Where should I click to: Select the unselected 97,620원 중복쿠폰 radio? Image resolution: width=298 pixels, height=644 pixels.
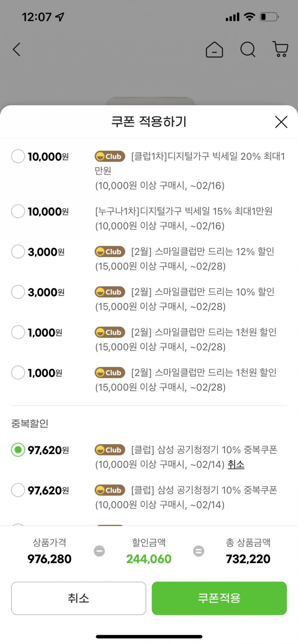(x=18, y=490)
